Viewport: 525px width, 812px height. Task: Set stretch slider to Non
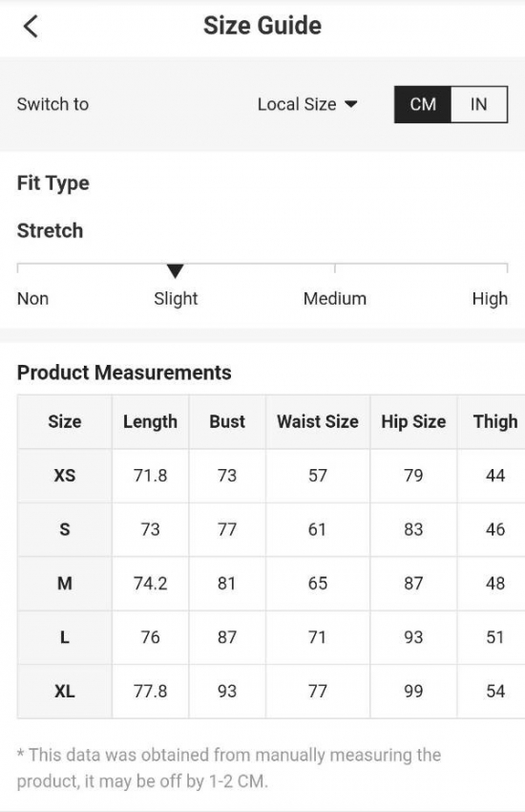coord(32,298)
